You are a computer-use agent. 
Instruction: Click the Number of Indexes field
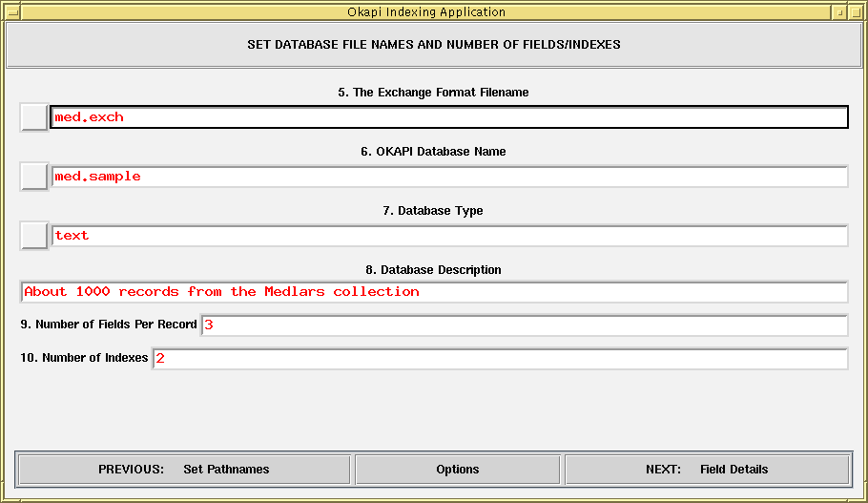500,358
